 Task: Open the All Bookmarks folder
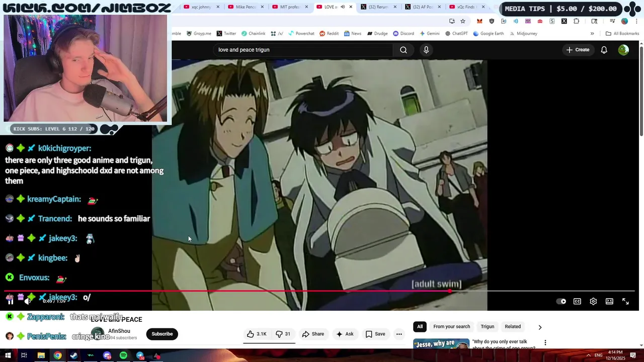pos(622,34)
